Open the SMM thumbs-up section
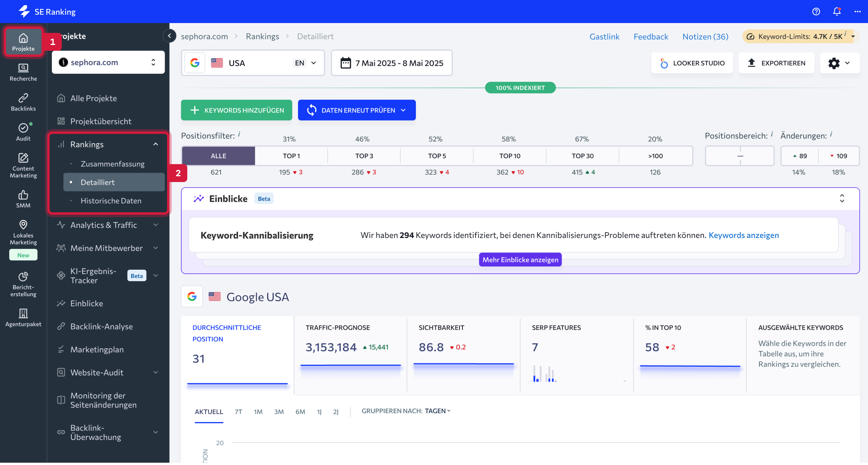 (x=23, y=199)
